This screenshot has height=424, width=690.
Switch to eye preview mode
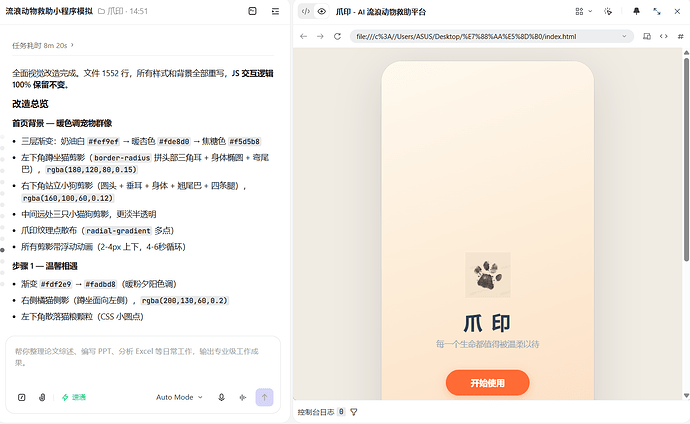(322, 11)
